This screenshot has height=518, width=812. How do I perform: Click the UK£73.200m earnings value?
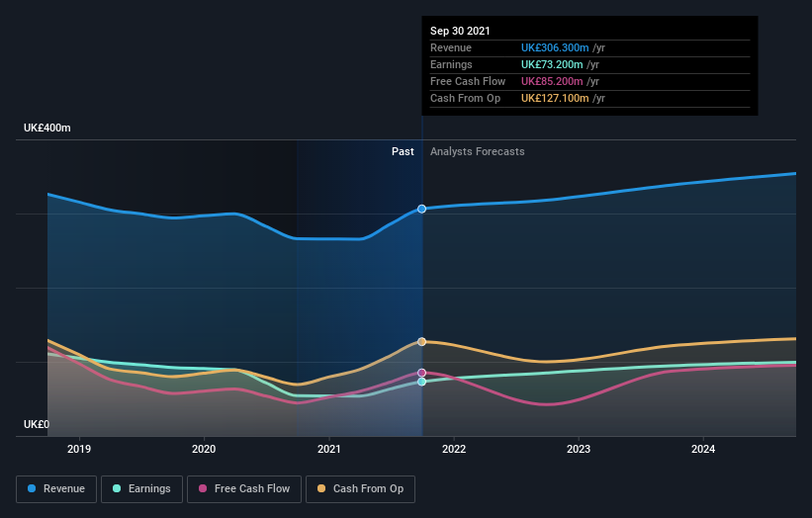(x=552, y=64)
